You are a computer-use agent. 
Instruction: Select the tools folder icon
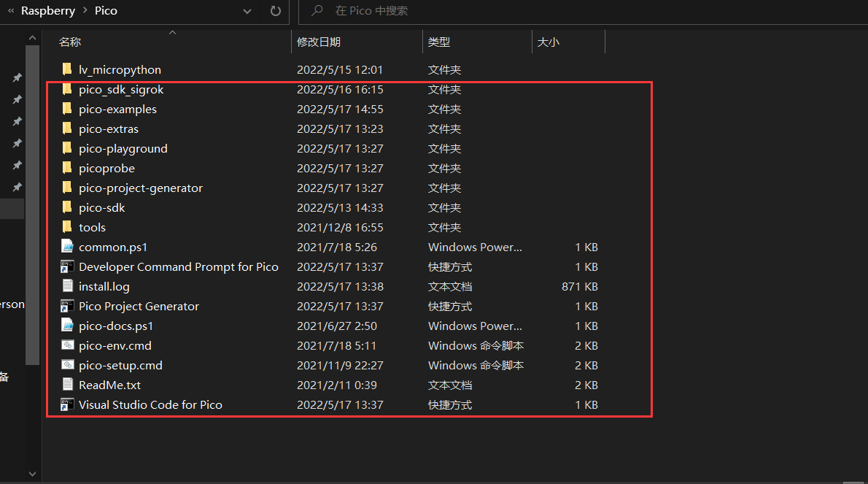(67, 227)
